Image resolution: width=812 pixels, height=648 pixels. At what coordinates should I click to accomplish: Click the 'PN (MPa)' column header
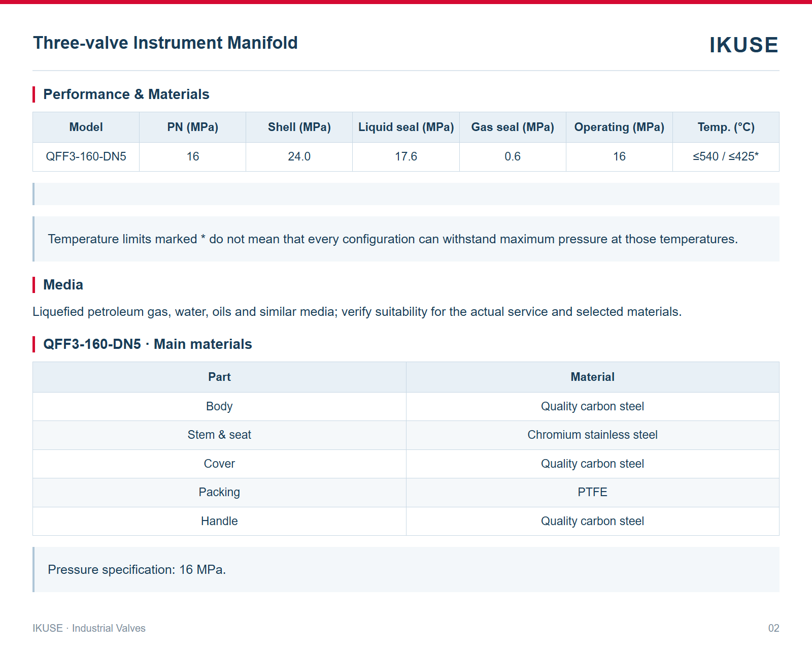point(193,127)
